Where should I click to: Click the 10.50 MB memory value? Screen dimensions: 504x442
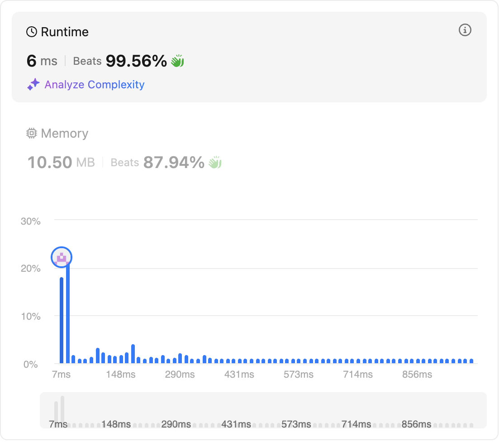click(61, 162)
